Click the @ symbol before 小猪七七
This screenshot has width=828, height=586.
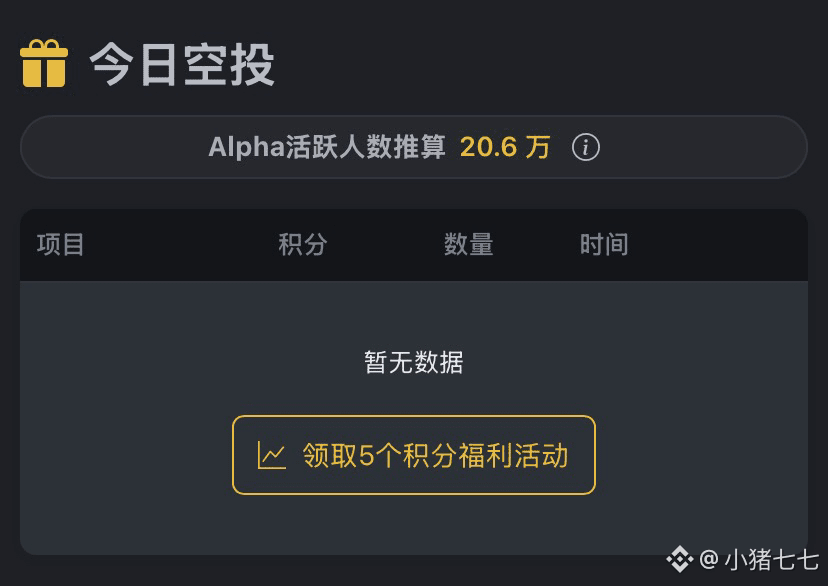(708, 559)
